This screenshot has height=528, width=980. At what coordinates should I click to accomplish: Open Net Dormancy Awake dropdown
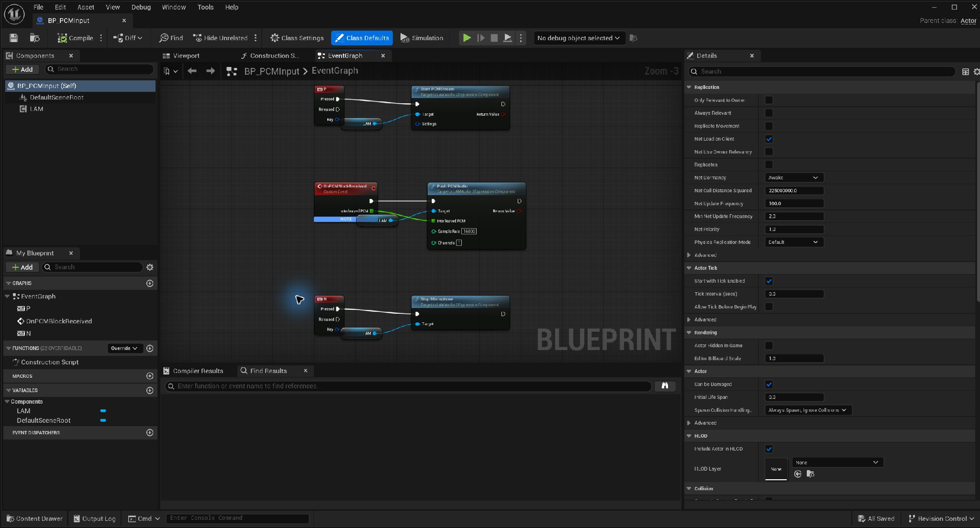[x=794, y=177]
